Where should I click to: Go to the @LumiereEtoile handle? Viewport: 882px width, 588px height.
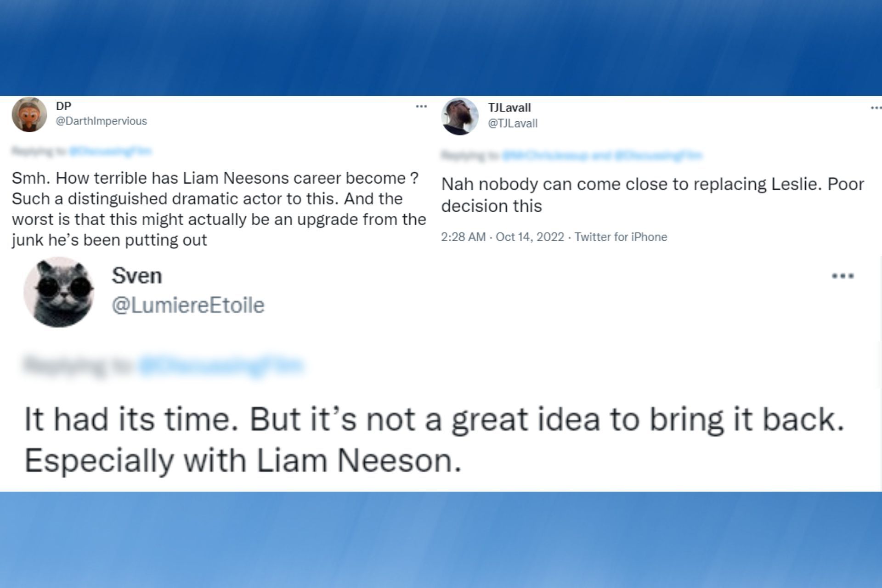(x=188, y=305)
